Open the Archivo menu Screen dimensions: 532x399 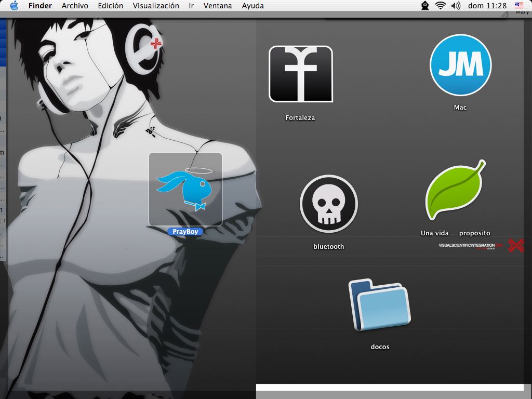tap(75, 6)
